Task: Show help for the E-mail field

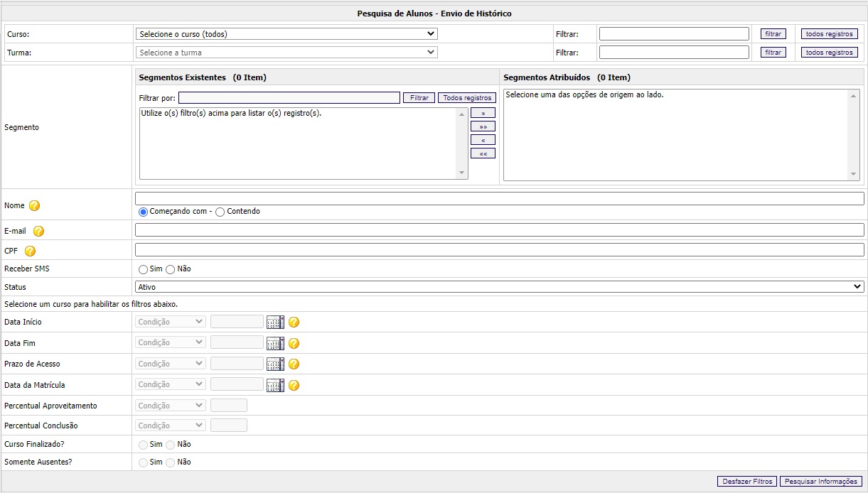Action: (38, 231)
